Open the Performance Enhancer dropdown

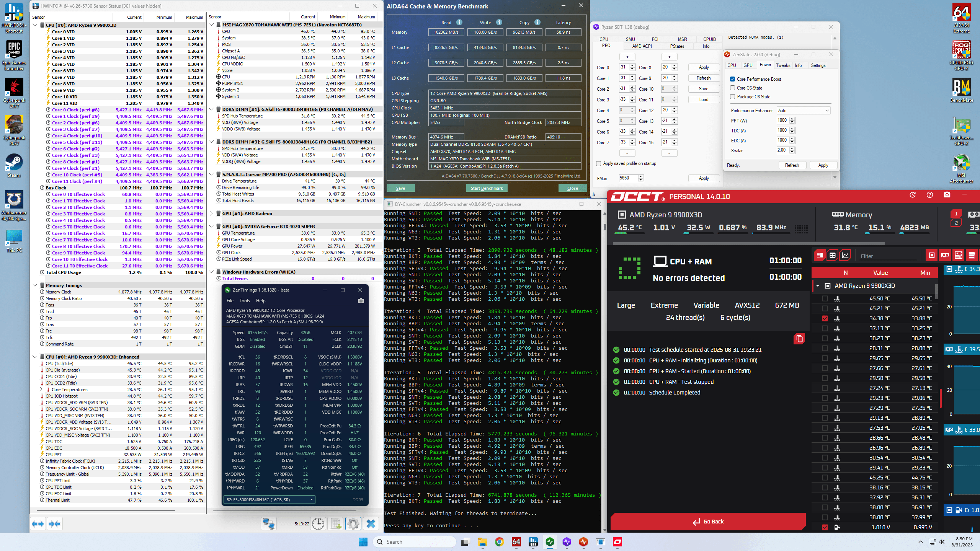pos(803,111)
